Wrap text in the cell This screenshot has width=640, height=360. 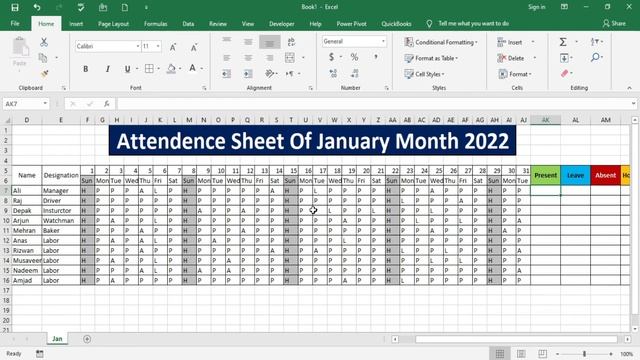pyautogui.click(x=291, y=42)
